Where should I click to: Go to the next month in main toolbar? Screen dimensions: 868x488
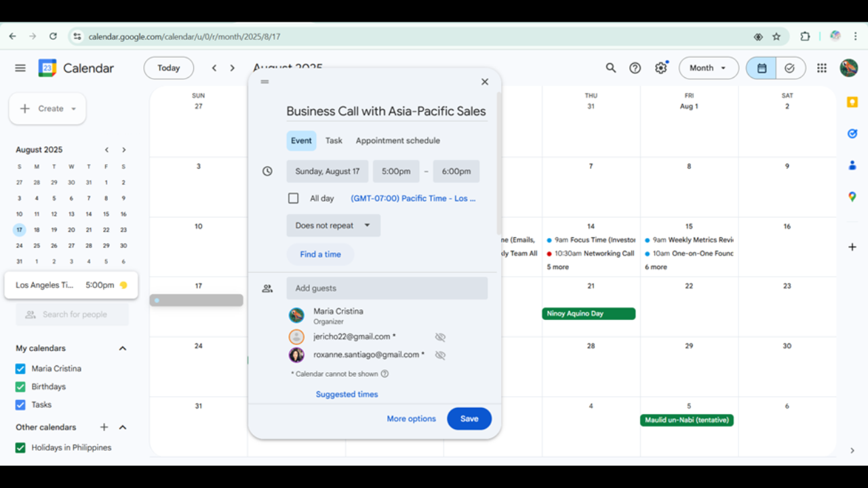click(x=233, y=68)
